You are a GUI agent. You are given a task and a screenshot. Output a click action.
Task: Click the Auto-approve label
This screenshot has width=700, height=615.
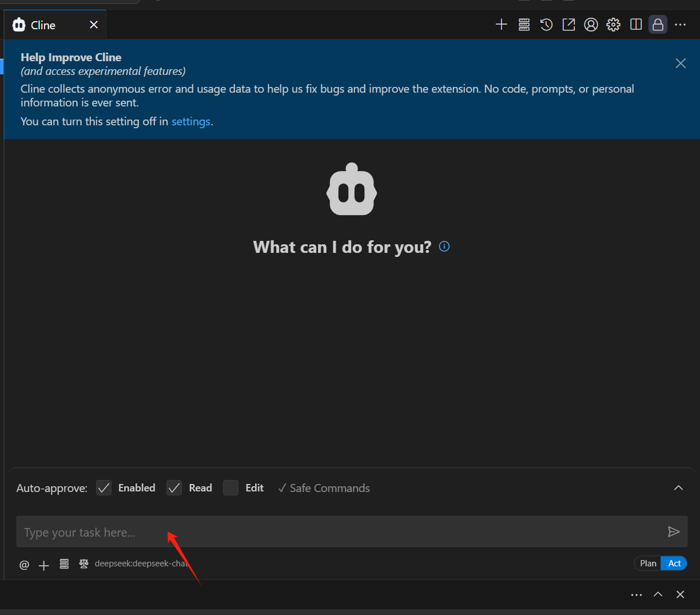52,488
